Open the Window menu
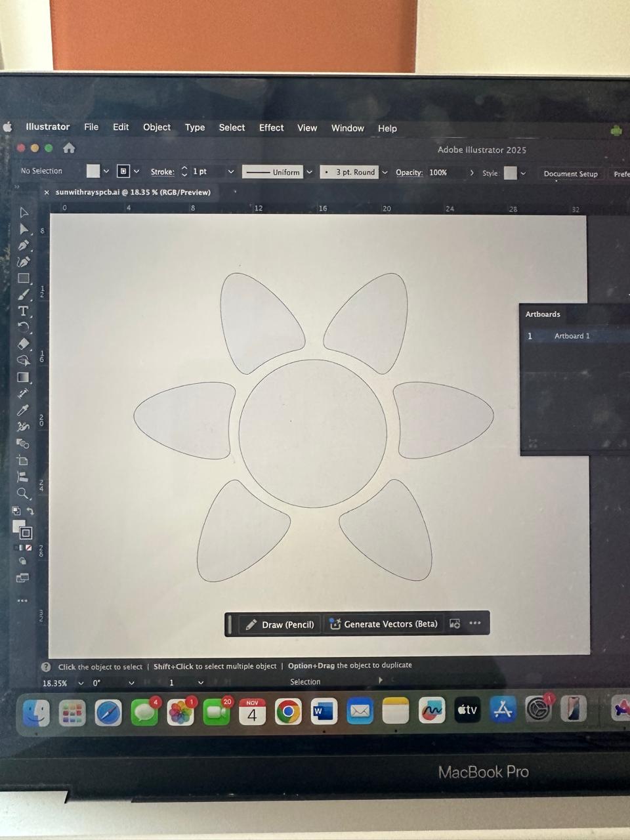 pos(347,128)
